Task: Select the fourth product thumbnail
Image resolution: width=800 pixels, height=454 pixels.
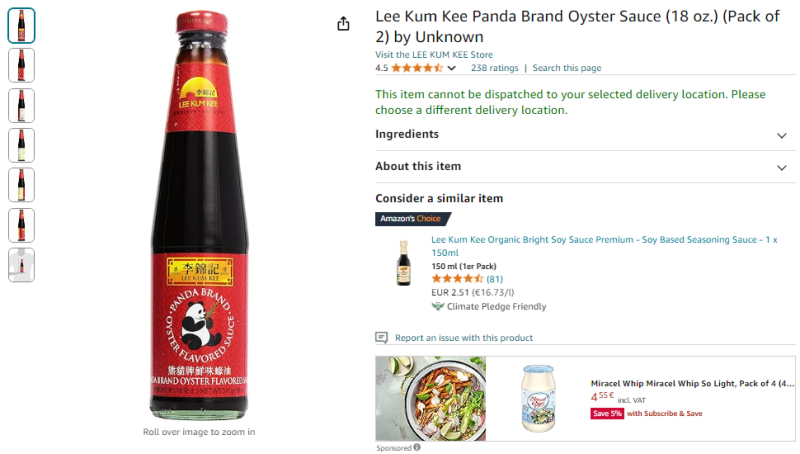Action: [21, 145]
